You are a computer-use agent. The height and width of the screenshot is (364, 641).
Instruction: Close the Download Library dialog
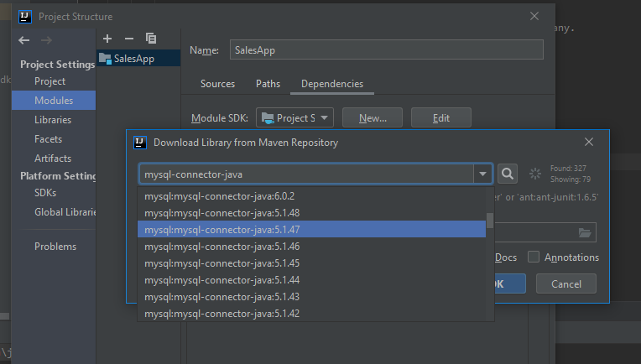tap(589, 142)
